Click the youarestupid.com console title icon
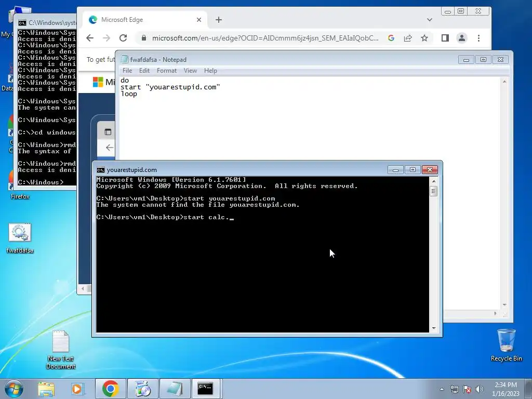The image size is (532, 399). click(x=101, y=170)
